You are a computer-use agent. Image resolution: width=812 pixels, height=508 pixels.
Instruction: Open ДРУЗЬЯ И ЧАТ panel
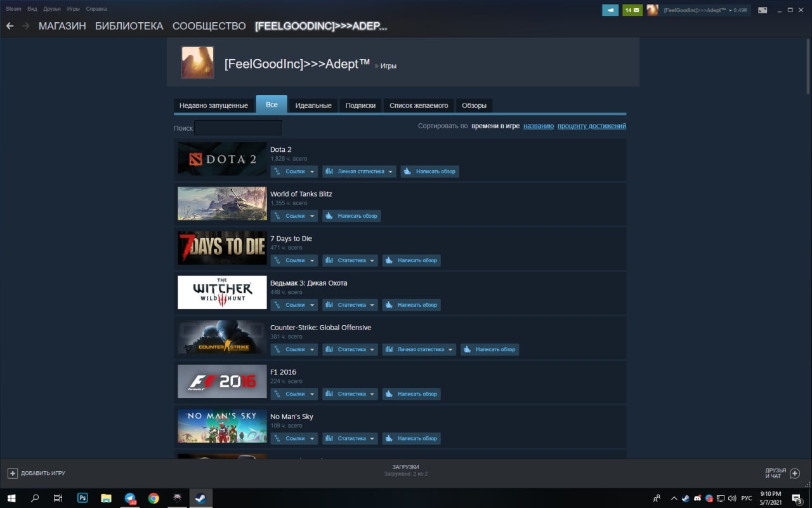click(x=776, y=473)
